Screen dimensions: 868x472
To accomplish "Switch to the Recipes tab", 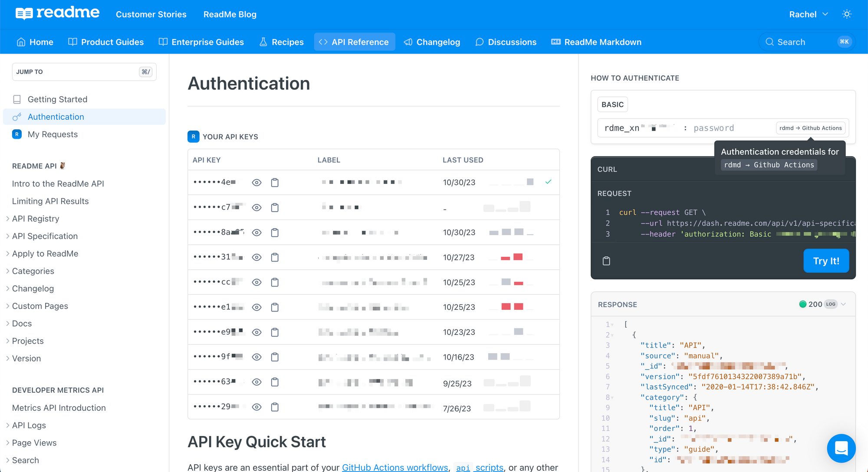I will coord(281,42).
